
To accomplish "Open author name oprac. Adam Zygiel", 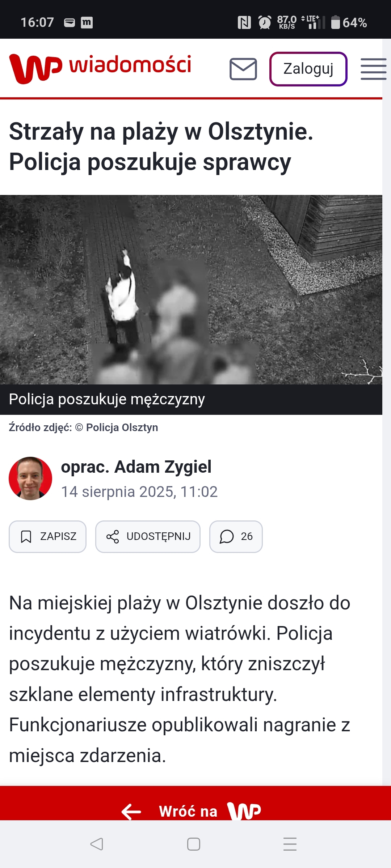I will [x=136, y=467].
